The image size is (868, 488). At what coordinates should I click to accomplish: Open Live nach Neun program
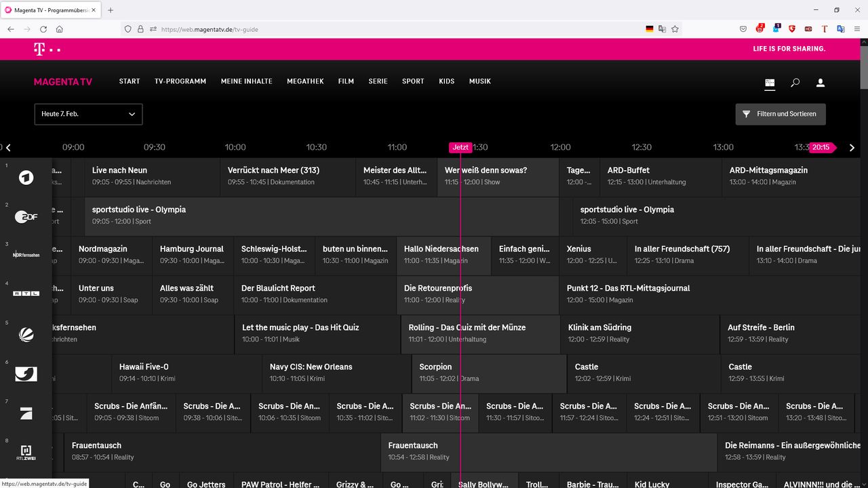(x=153, y=177)
